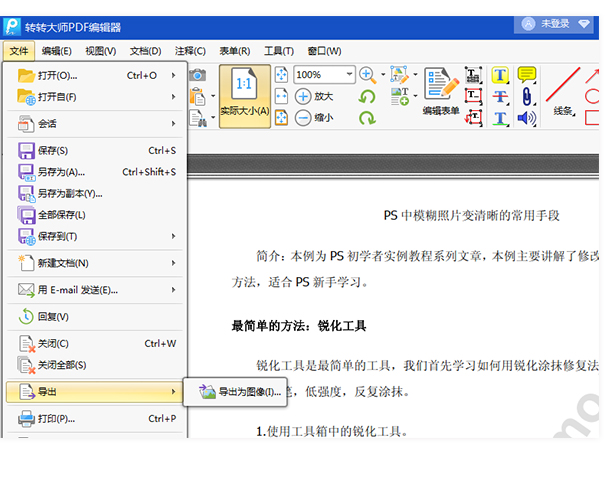The height and width of the screenshot is (480, 605).
Task: Open the find icon's dropdown arrow
Action: (213, 117)
